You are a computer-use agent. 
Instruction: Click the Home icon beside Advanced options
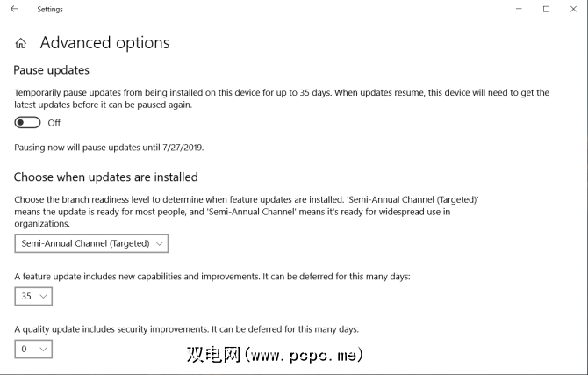[x=21, y=43]
